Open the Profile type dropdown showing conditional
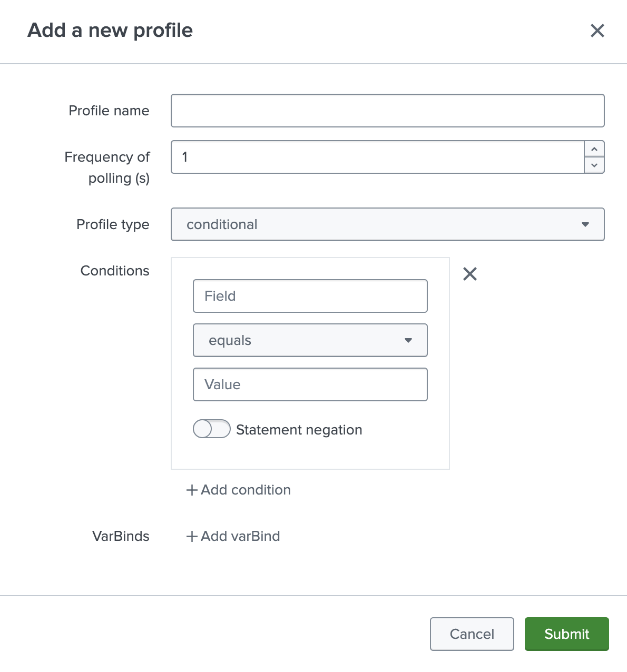 [387, 224]
